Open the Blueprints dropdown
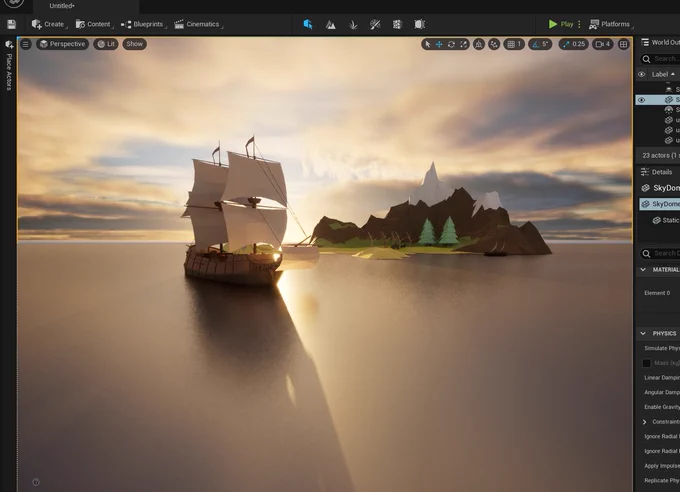The height and width of the screenshot is (492, 680). tap(144, 24)
